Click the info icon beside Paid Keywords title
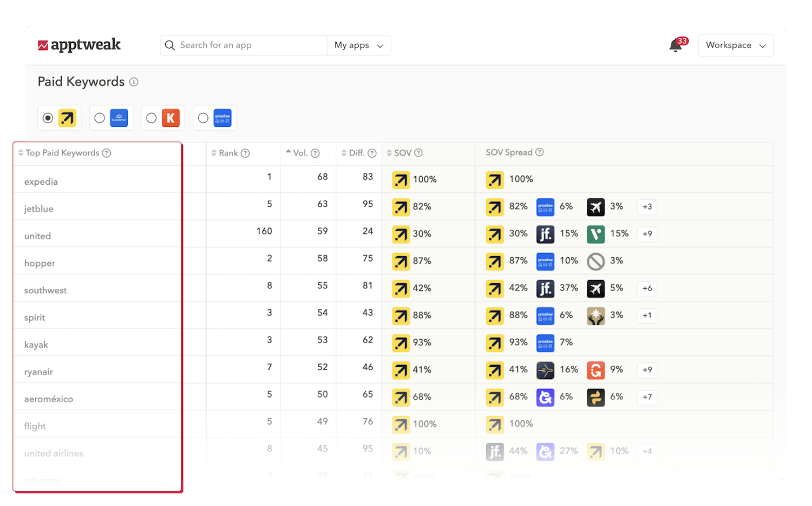 [x=134, y=82]
